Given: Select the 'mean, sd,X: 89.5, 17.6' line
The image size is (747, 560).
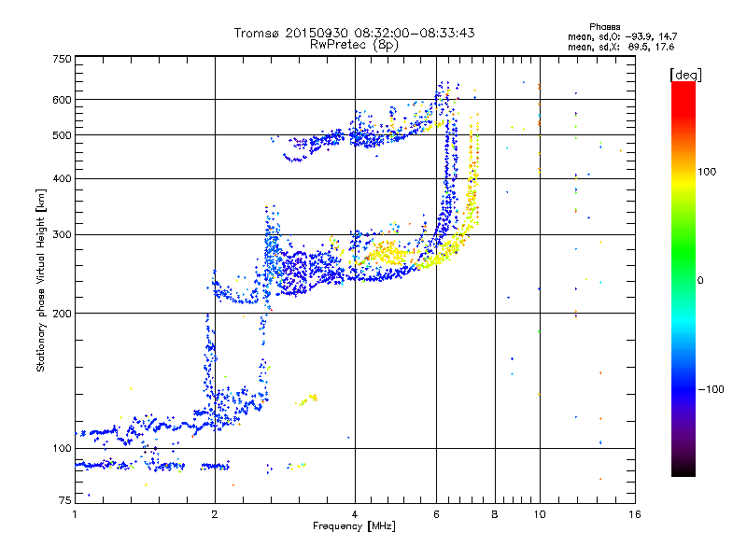Looking at the screenshot, I should [621, 47].
